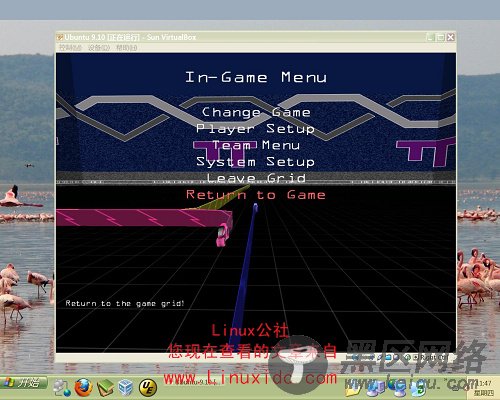
Task: Open System Setup in the game menu
Action: point(255,162)
